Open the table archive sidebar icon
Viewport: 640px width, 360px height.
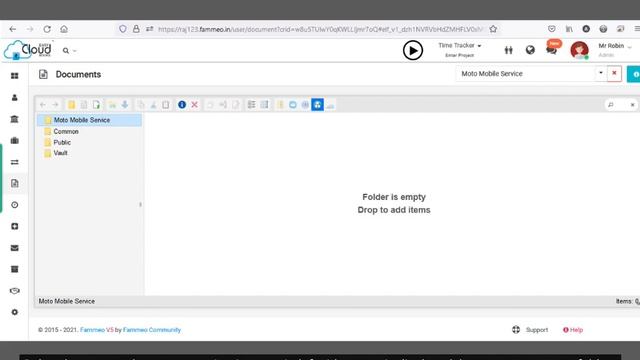point(15,269)
